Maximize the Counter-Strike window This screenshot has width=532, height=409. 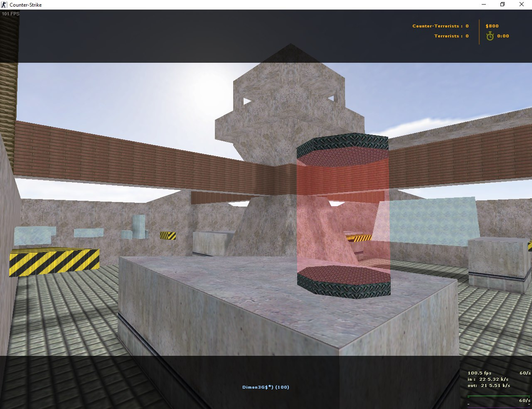[x=502, y=5]
